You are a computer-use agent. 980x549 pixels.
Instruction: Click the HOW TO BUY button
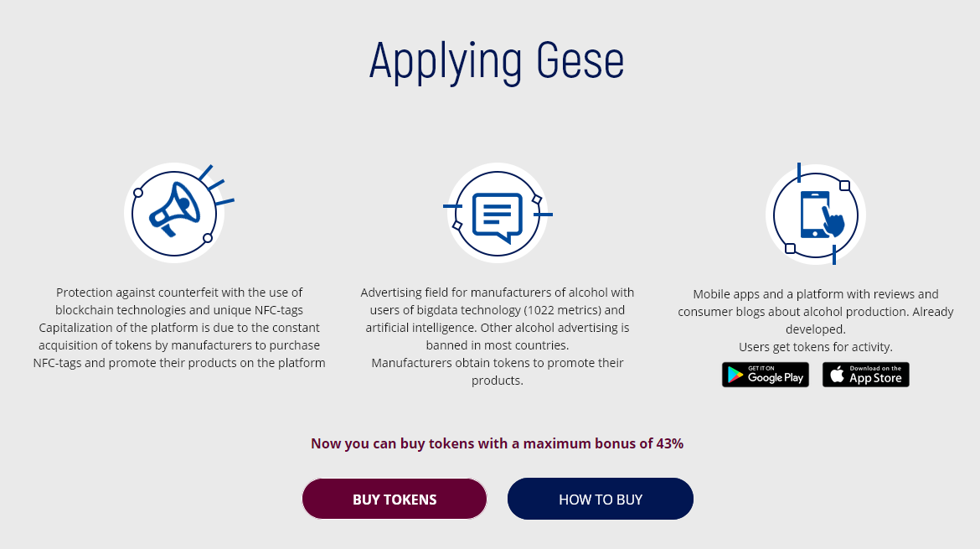(x=600, y=499)
